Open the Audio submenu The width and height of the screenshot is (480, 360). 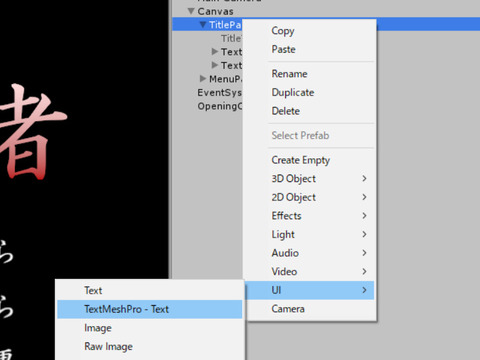pyautogui.click(x=310, y=253)
